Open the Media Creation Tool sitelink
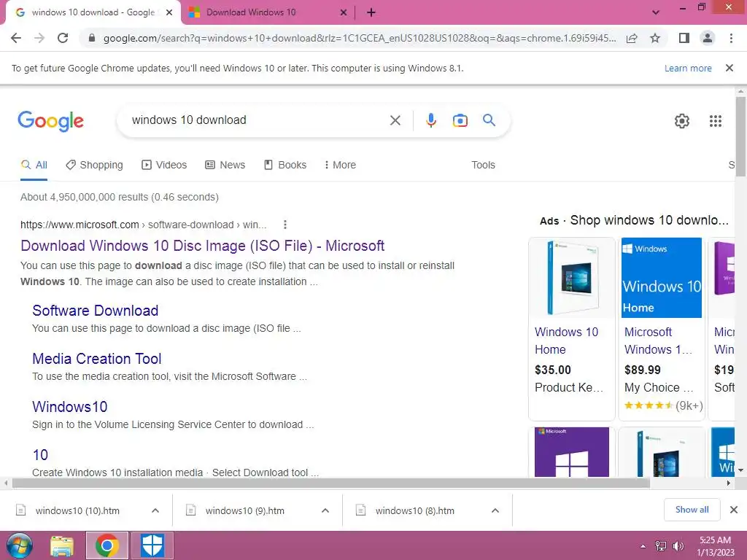This screenshot has height=560, width=747. click(x=97, y=359)
